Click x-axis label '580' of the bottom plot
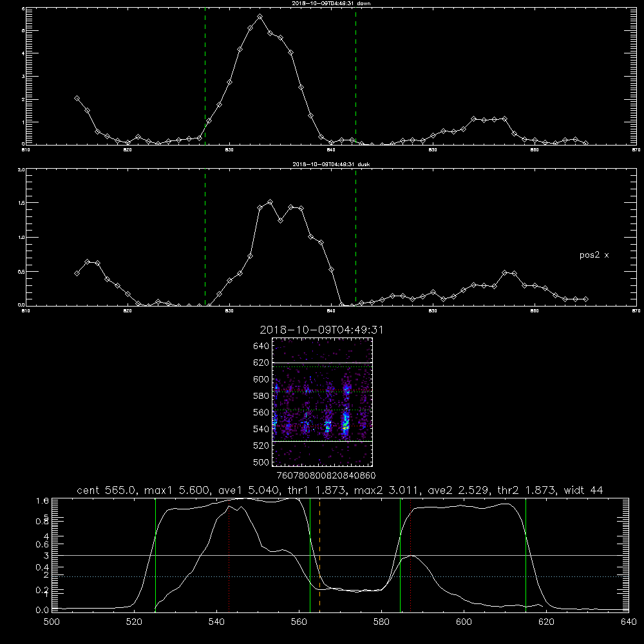 point(381,622)
